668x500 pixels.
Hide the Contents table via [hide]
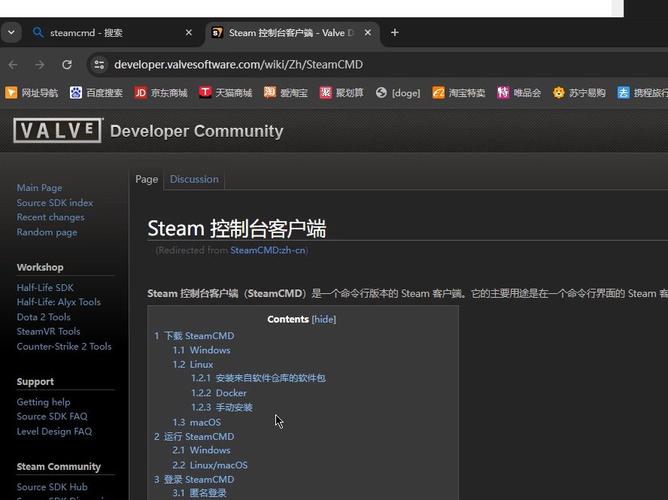tap(324, 319)
